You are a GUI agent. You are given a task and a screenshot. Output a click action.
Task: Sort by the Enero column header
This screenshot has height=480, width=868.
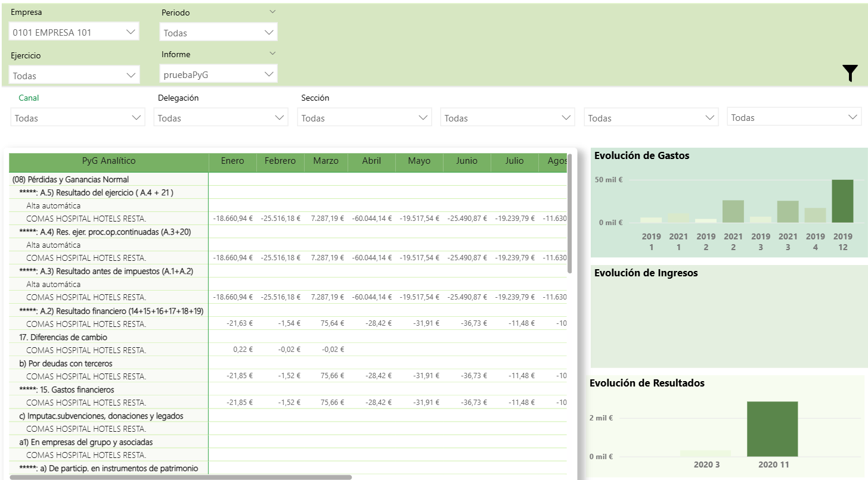[x=232, y=161]
